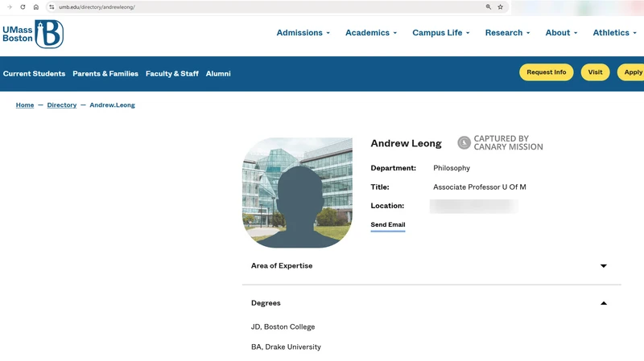Click the Send Email link

(x=388, y=225)
